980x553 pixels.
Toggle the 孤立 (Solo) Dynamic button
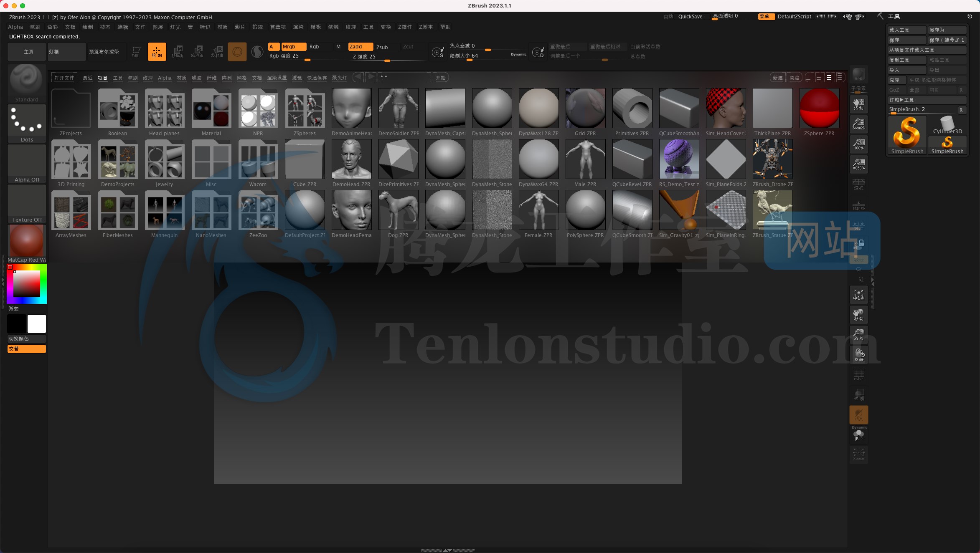(x=858, y=434)
